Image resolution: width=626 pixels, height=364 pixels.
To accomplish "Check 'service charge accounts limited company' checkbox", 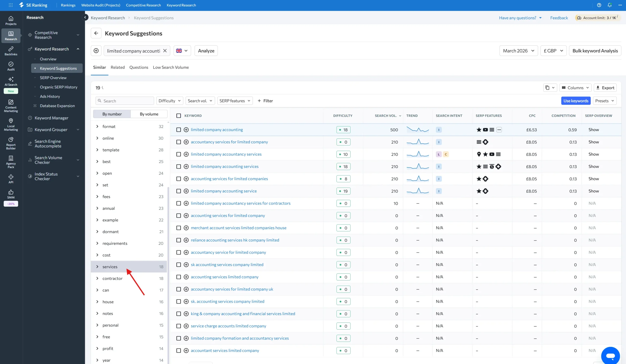I will click(x=178, y=326).
